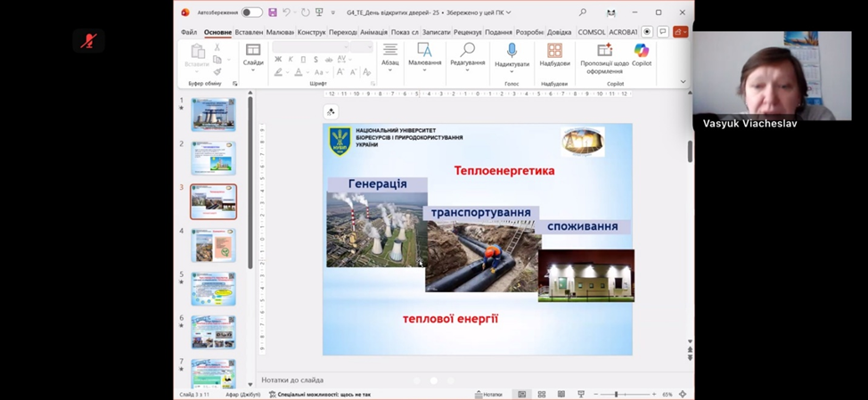This screenshot has width=868, height=400.
Task: Select slide 4 thumbnail
Action: click(213, 245)
